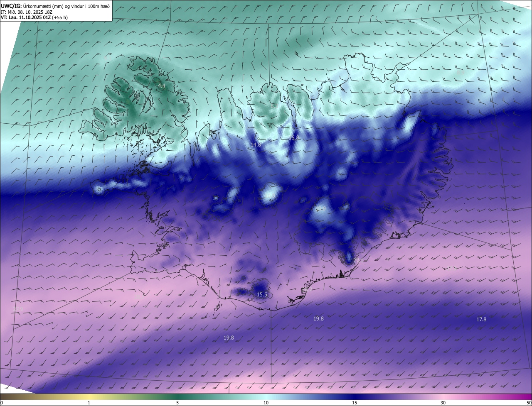Click the "VT: Lau. 11.10.2025 01Z (+55 h)" line
The width and height of the screenshot is (532, 406).
tap(34, 17)
